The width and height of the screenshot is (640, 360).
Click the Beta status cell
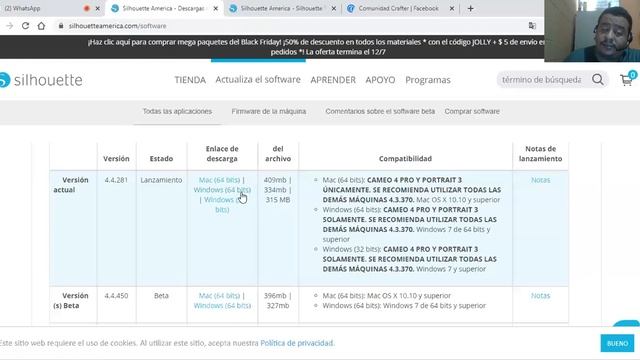coord(161,296)
